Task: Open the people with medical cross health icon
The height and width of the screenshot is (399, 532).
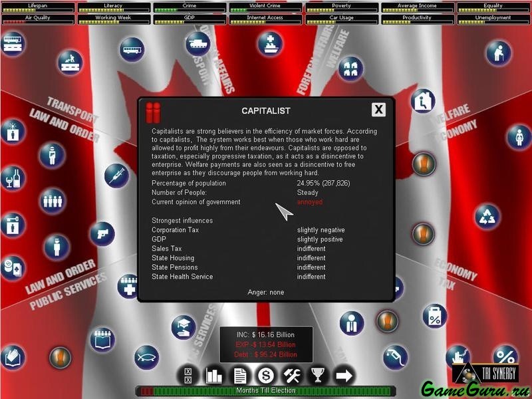Action: (128, 286)
